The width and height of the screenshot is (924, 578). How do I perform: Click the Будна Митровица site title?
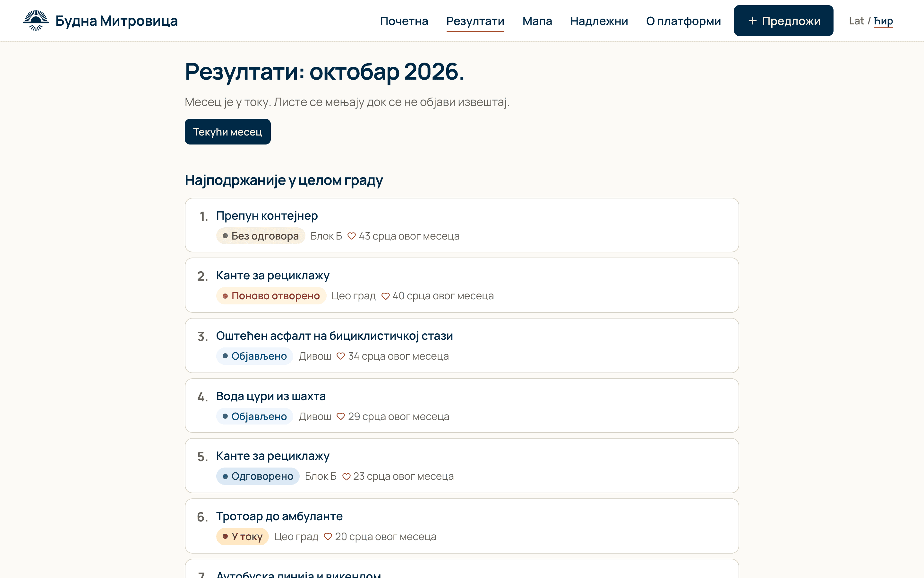click(x=116, y=21)
